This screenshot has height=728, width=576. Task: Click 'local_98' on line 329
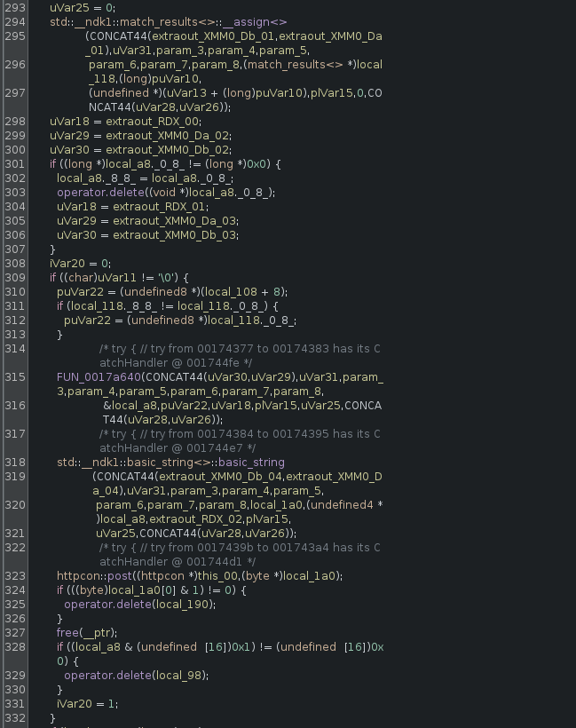180,676
